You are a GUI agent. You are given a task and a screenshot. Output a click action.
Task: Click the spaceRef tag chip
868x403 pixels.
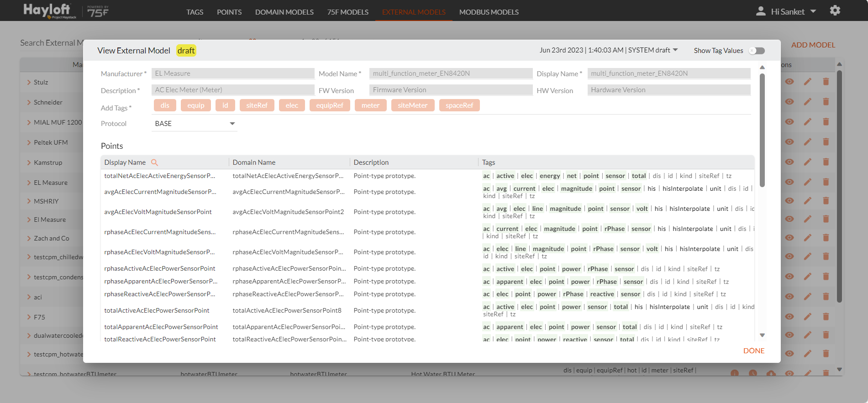click(x=459, y=105)
